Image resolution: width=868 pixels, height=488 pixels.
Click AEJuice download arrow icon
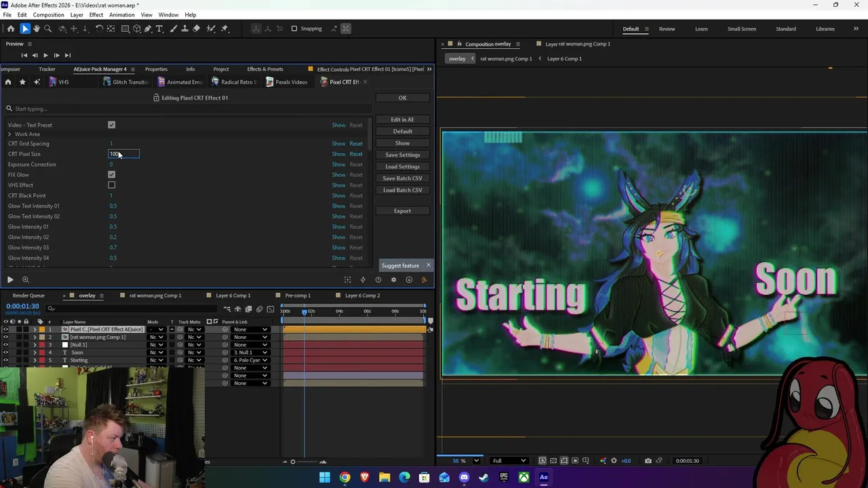[x=409, y=279]
